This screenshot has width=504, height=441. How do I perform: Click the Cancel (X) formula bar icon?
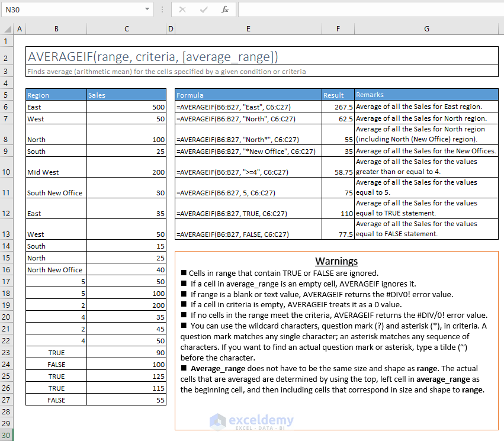click(182, 9)
